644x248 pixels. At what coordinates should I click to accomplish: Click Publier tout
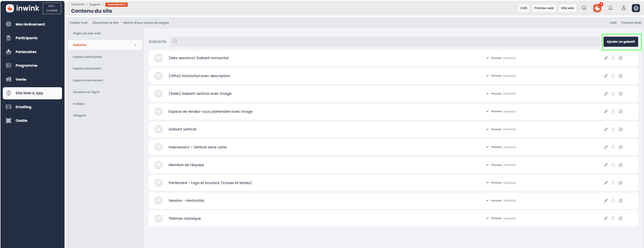79,23
